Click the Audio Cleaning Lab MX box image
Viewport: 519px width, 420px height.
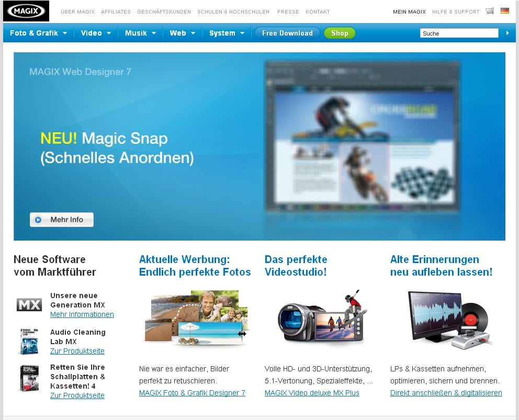[29, 342]
